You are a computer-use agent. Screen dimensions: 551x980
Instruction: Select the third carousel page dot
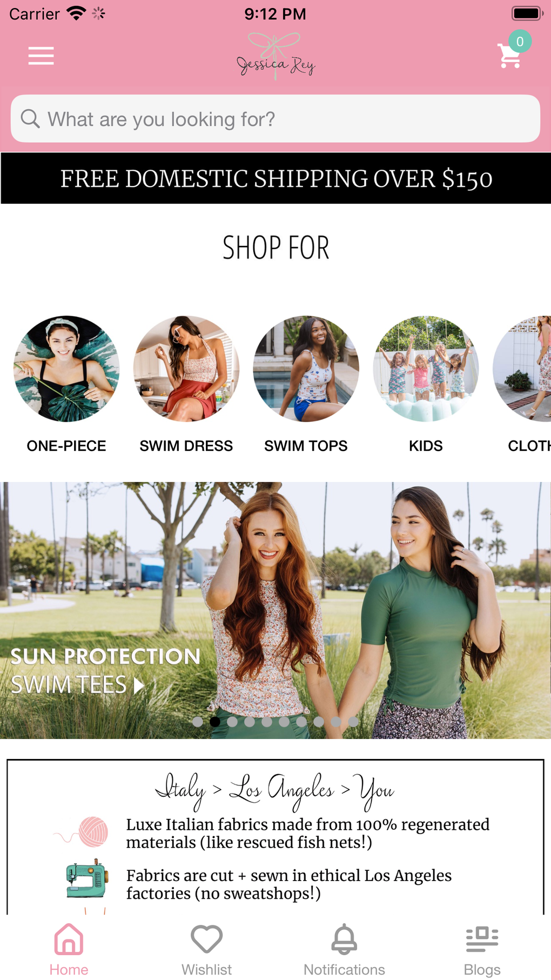(232, 721)
